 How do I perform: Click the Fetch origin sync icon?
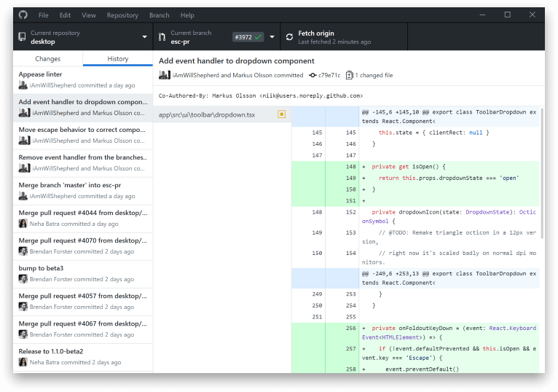point(289,37)
